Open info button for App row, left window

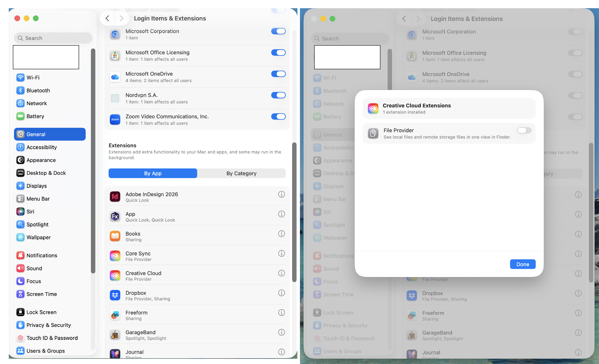coord(281,214)
